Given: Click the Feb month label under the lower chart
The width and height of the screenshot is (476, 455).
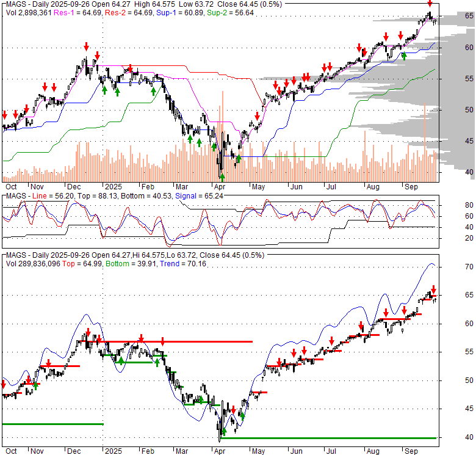Looking at the screenshot, I should (148, 451).
